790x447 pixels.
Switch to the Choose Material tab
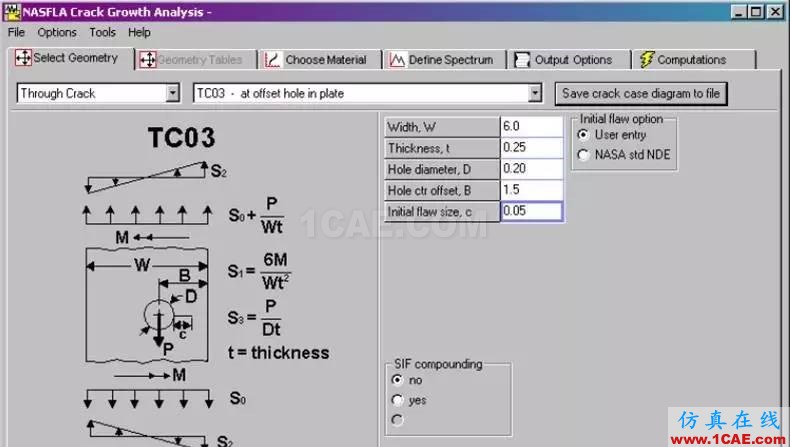click(x=319, y=60)
